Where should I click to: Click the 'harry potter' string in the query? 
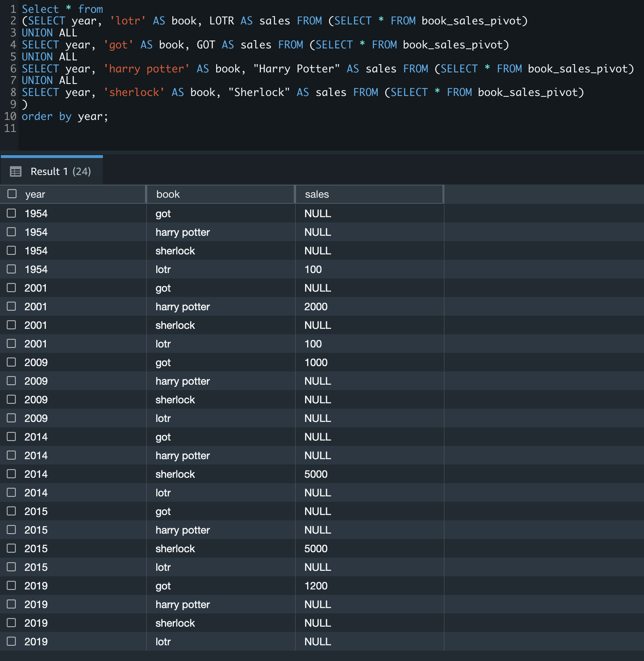tap(146, 69)
